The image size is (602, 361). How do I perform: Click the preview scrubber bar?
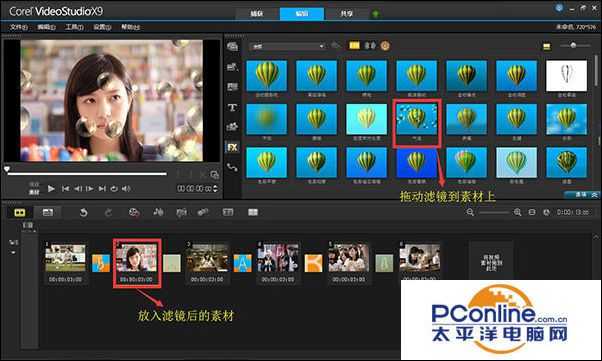point(87,174)
